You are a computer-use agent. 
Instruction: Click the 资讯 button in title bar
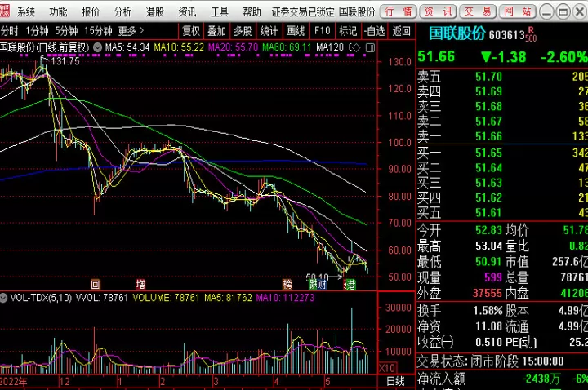point(438,11)
